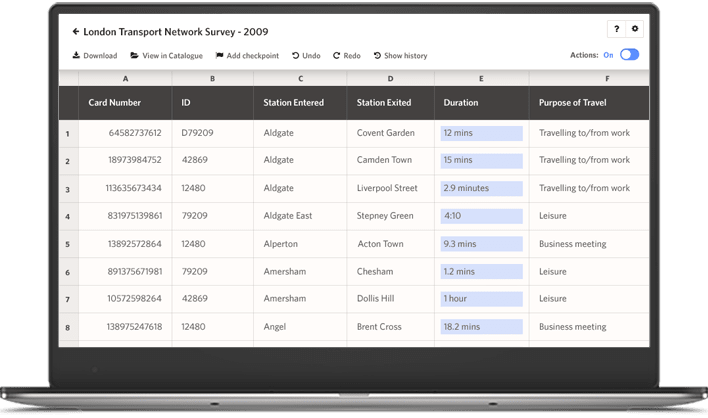Click the Redo label

coord(352,56)
